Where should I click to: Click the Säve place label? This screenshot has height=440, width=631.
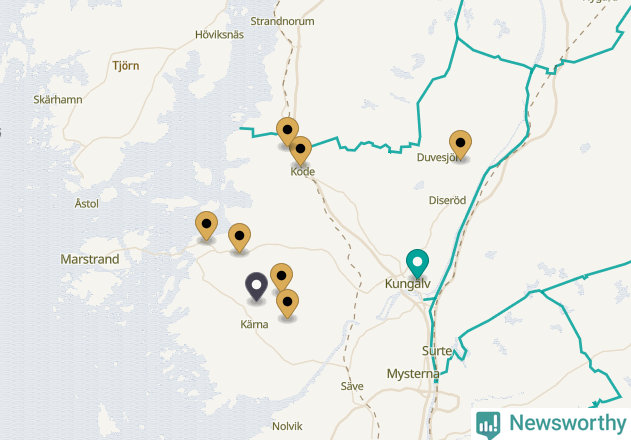(x=352, y=386)
